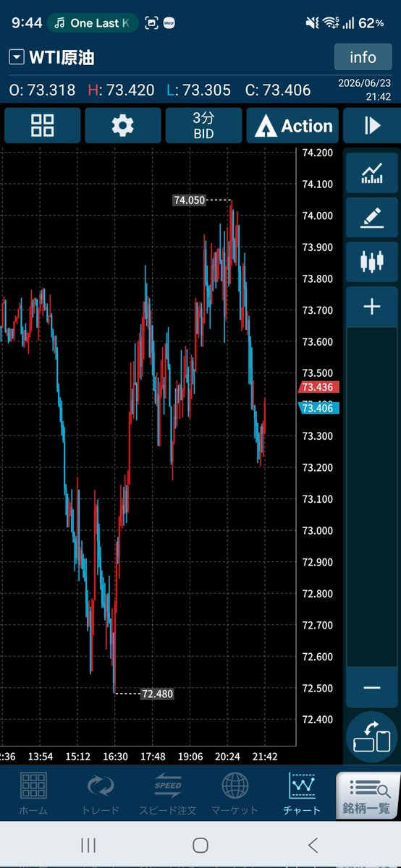
Task: Open トレード tab
Action: (101, 794)
